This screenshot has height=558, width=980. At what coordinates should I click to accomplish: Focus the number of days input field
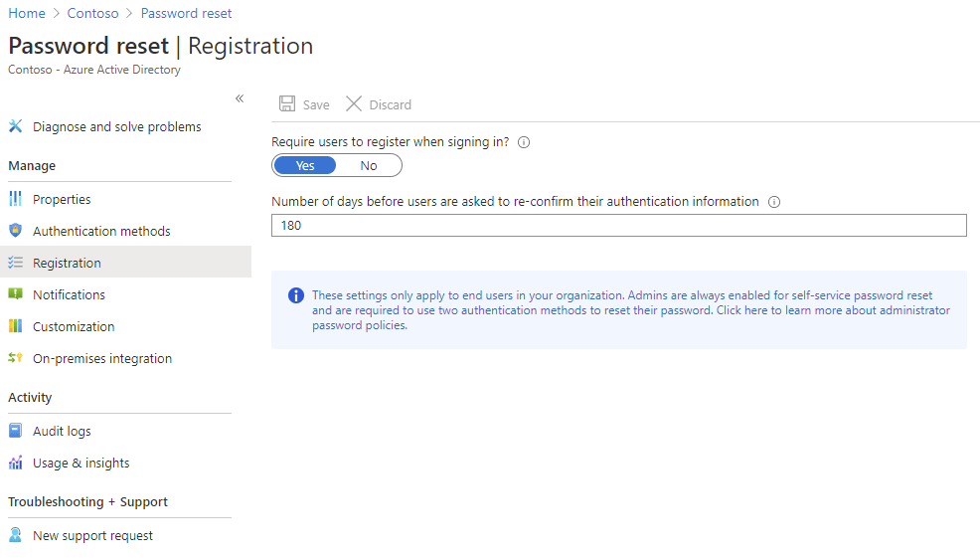pyautogui.click(x=618, y=226)
